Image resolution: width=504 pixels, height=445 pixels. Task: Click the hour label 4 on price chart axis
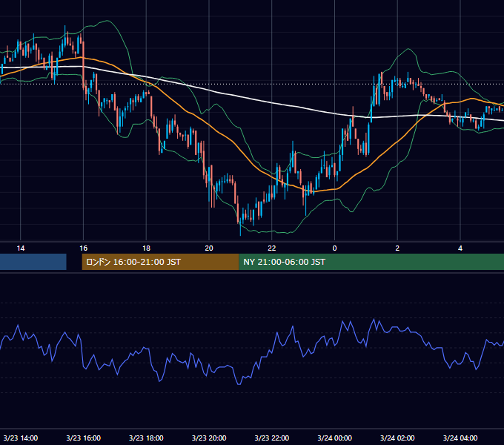coord(460,248)
